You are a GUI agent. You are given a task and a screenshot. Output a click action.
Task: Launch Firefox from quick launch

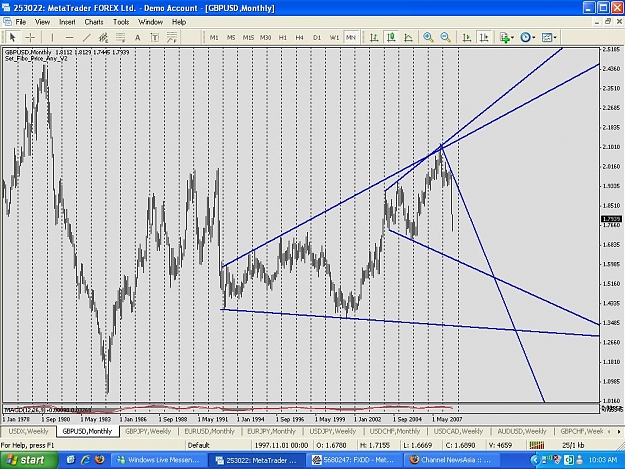point(100,460)
